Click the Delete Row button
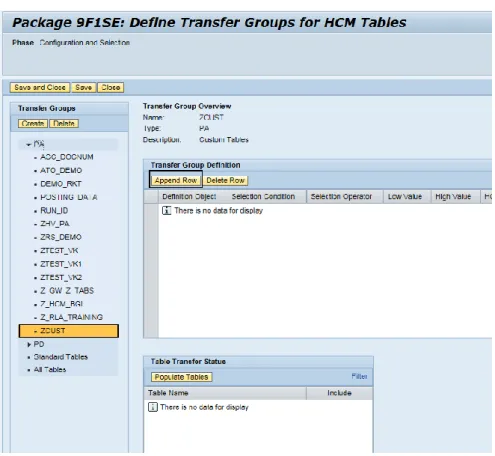The width and height of the screenshot is (495, 456). pos(225,180)
